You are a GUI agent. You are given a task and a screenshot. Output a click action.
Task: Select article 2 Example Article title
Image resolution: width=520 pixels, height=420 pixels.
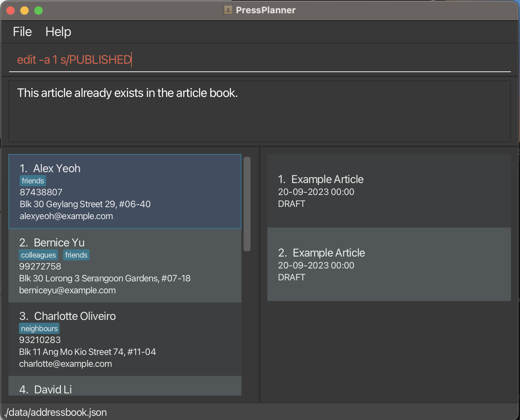pyautogui.click(x=329, y=253)
